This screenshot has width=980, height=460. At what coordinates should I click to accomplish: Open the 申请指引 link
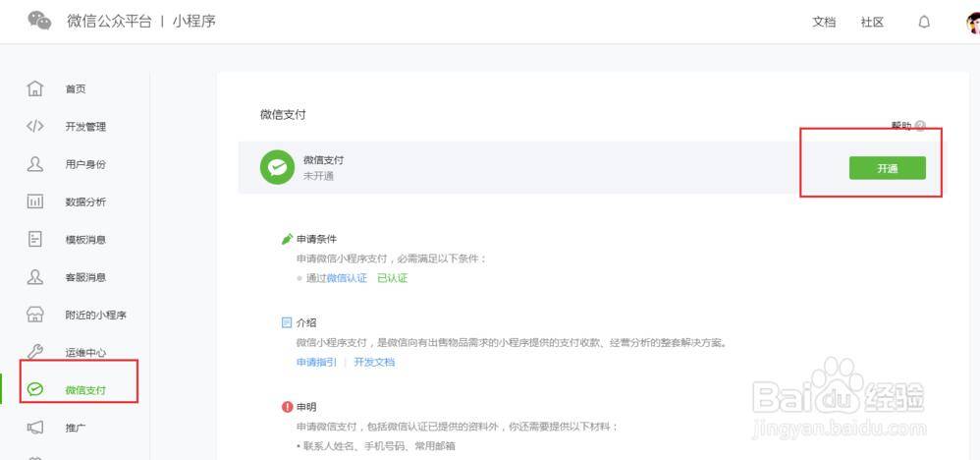tap(316, 362)
